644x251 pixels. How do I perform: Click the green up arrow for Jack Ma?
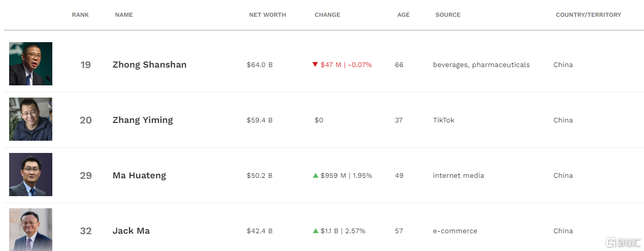(x=315, y=231)
